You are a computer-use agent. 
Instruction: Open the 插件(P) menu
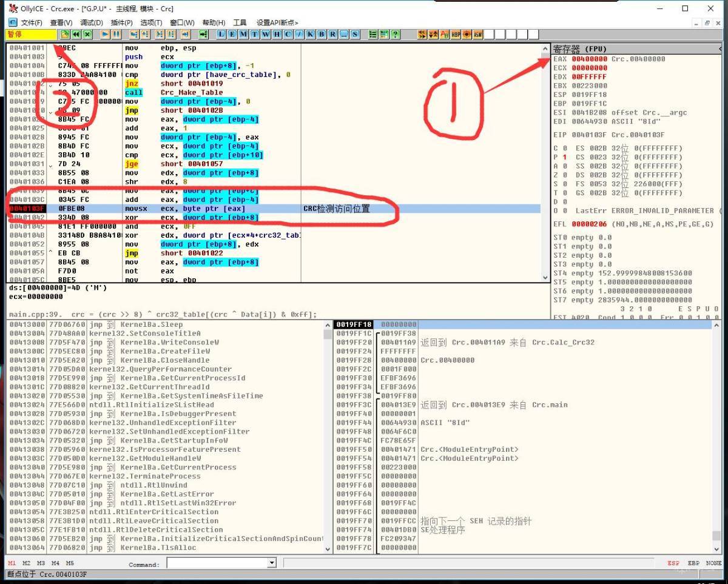point(121,22)
